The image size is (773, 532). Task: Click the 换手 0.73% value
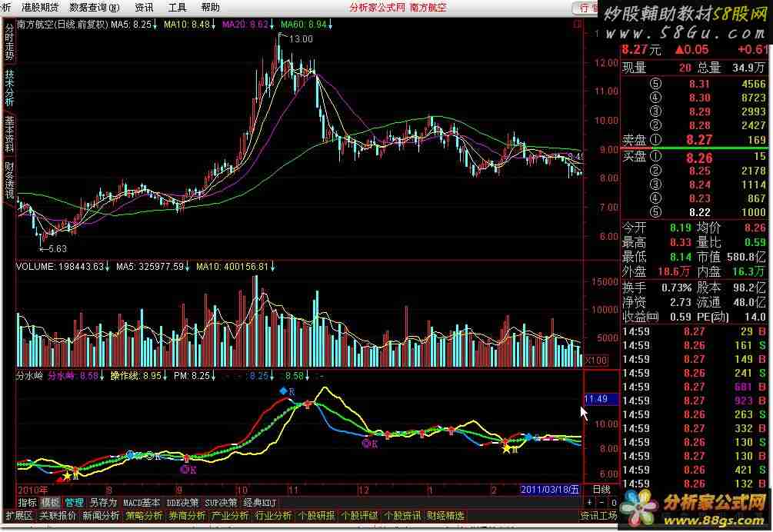tap(676, 288)
